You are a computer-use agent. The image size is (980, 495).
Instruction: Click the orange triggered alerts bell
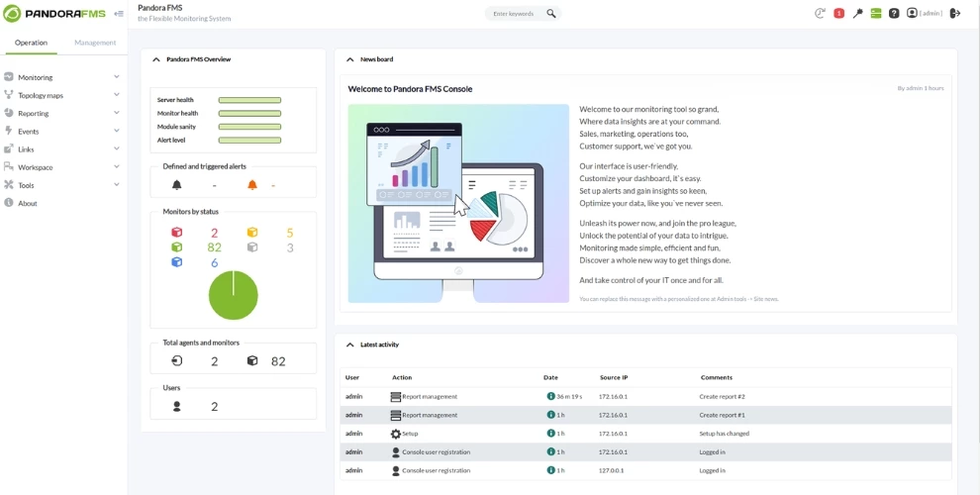click(251, 185)
